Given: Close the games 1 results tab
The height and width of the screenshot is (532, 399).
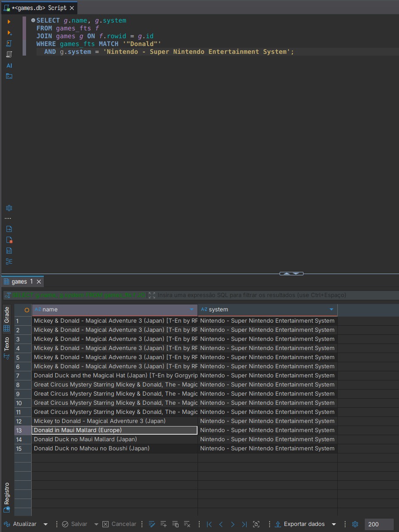Looking at the screenshot, I should click(39, 282).
